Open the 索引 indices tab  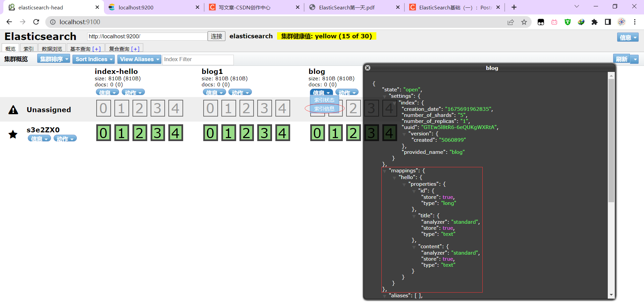click(x=29, y=48)
